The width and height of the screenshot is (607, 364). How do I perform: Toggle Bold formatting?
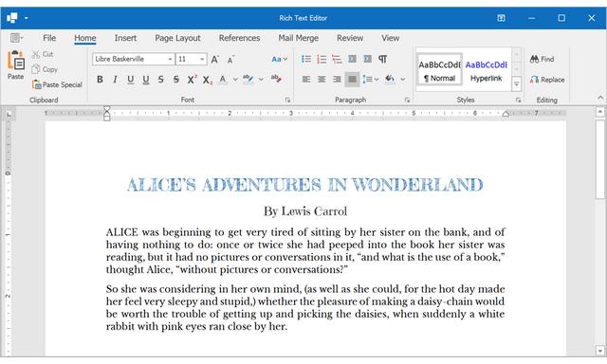click(x=100, y=80)
